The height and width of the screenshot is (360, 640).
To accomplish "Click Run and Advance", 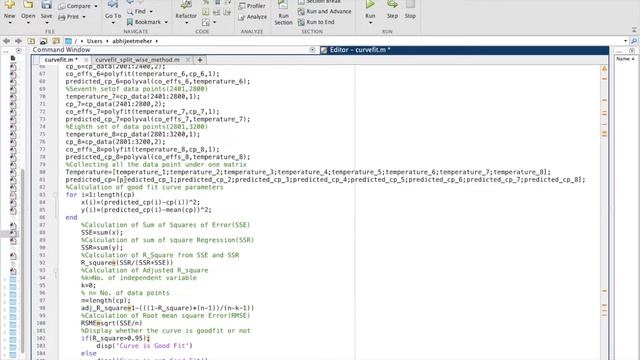I will click(324, 11).
